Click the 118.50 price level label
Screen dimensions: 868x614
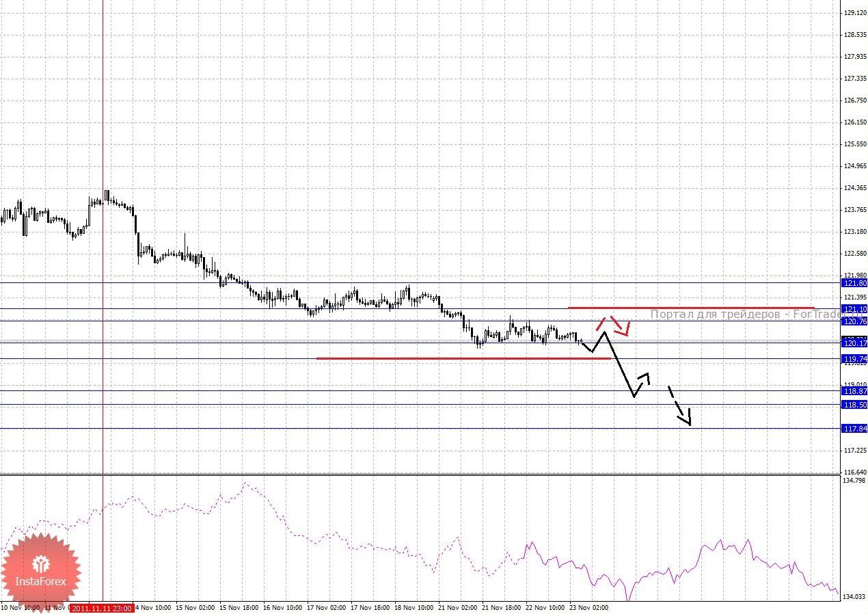[x=855, y=405]
